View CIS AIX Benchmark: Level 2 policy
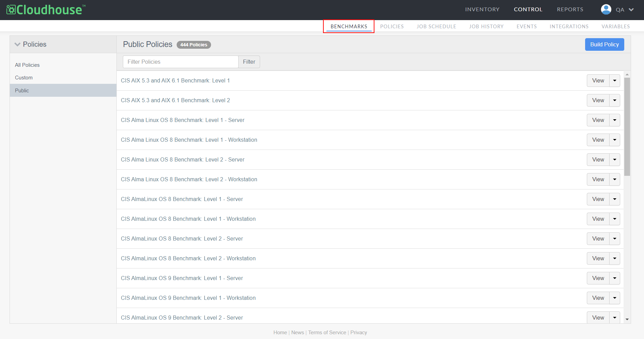The width and height of the screenshot is (644, 339). pos(598,101)
